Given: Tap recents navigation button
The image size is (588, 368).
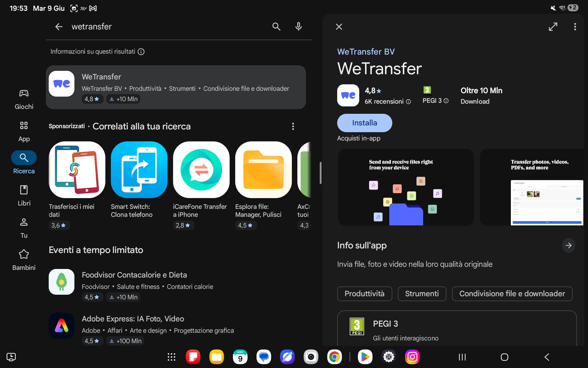Looking at the screenshot, I should [462, 357].
